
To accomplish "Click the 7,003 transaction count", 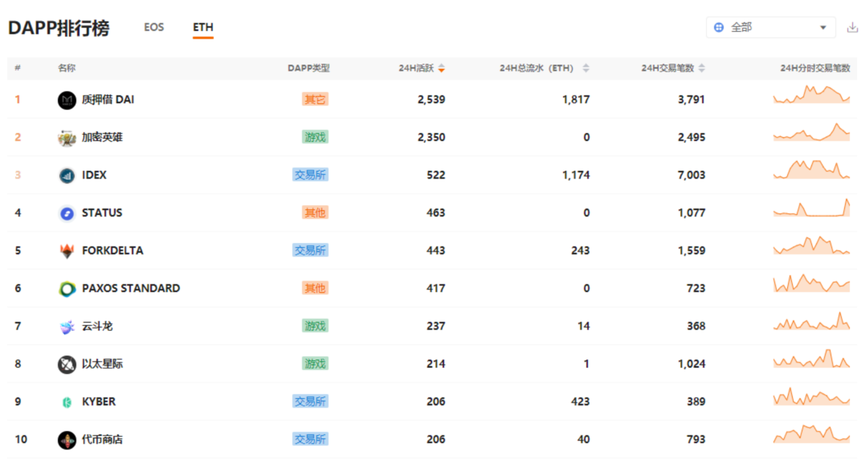I will pyautogui.click(x=692, y=175).
